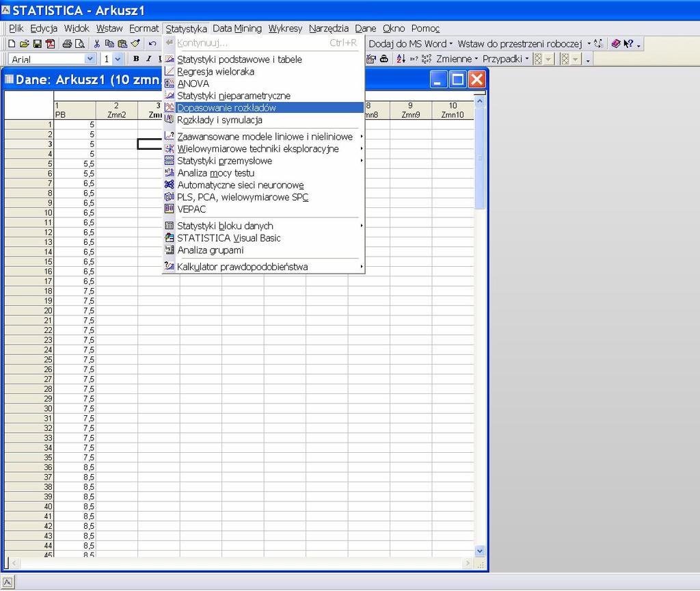Viewport: 700px width, 591px height.
Task: Open the font size dropdown arrow
Action: (118, 59)
